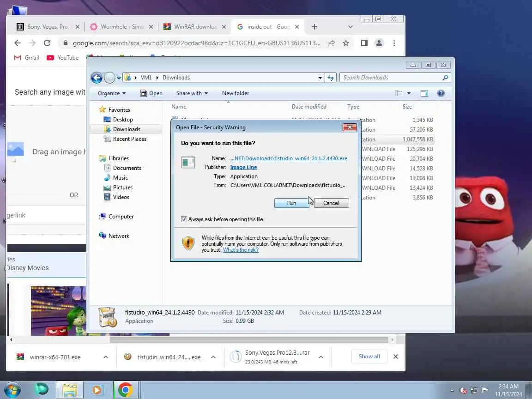
Task: Open options arrow for flstudio_win64 download
Action: 213,357
